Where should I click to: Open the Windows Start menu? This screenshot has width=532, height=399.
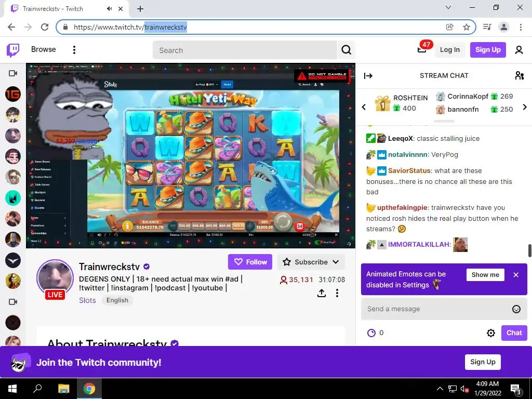(x=12, y=389)
